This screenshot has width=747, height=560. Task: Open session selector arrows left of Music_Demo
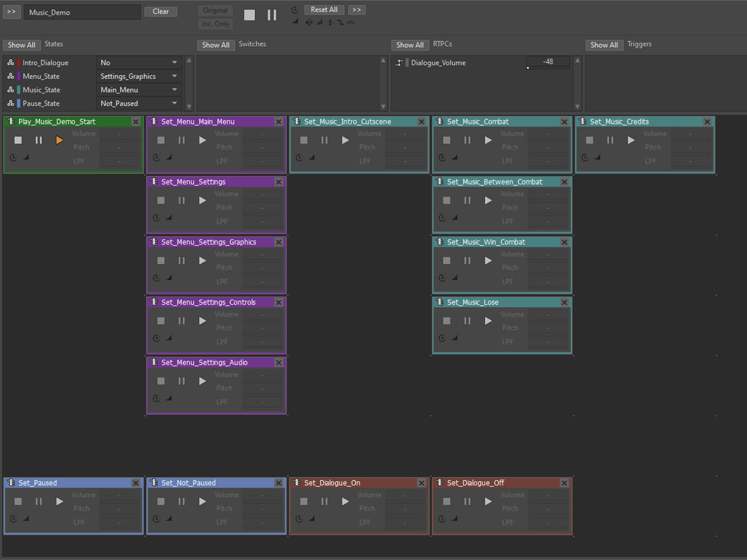12,12
